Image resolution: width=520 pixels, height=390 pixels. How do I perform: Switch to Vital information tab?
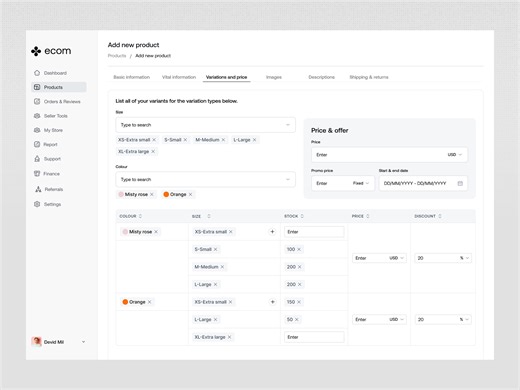tap(179, 77)
